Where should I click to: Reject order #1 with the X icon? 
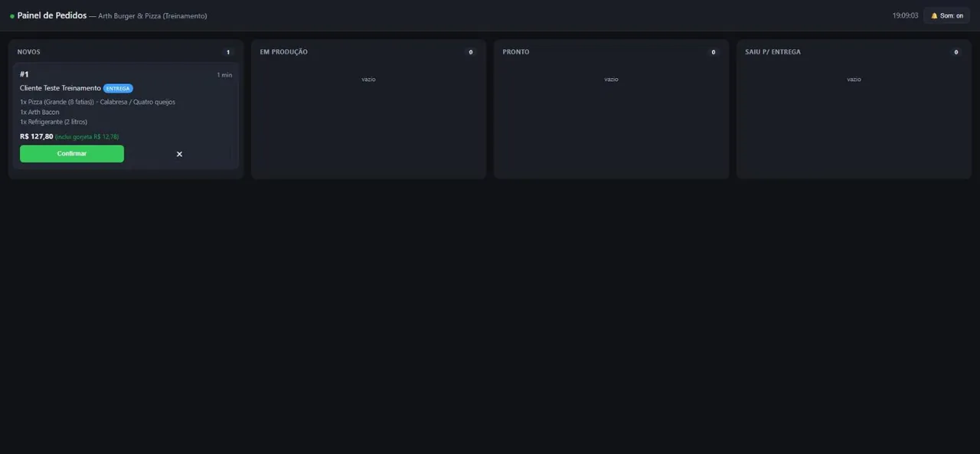179,154
